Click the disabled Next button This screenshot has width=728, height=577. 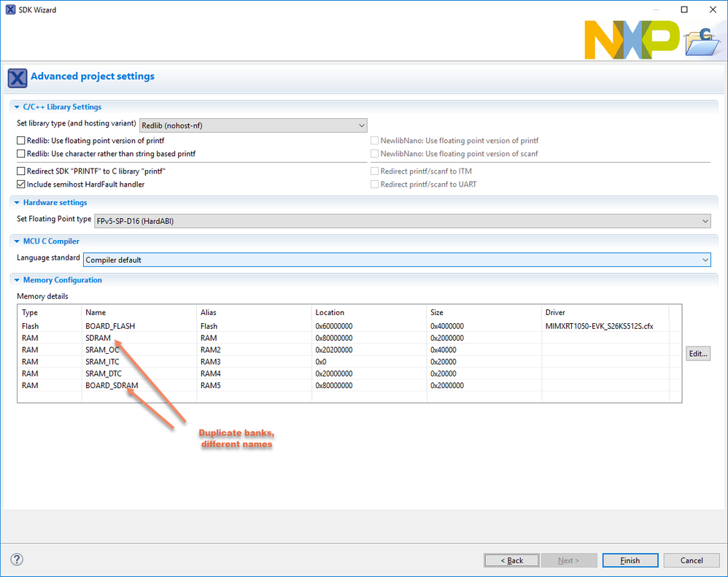pyautogui.click(x=569, y=560)
